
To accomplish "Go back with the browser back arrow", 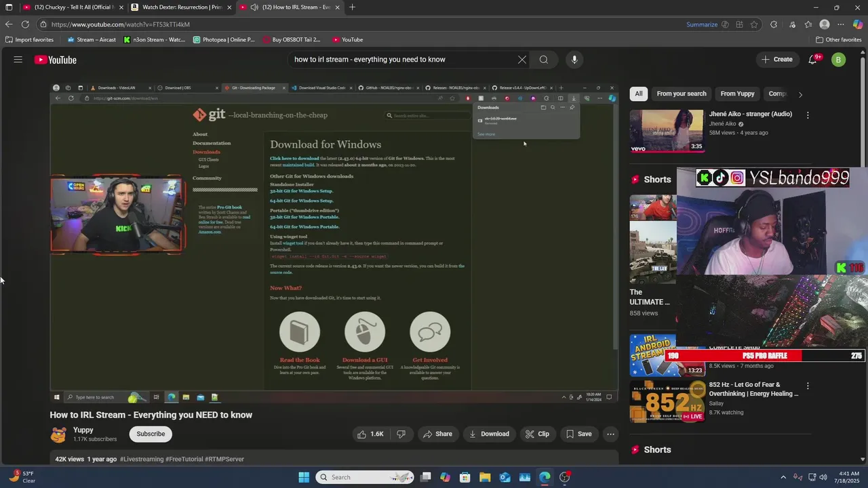I will [x=9, y=24].
